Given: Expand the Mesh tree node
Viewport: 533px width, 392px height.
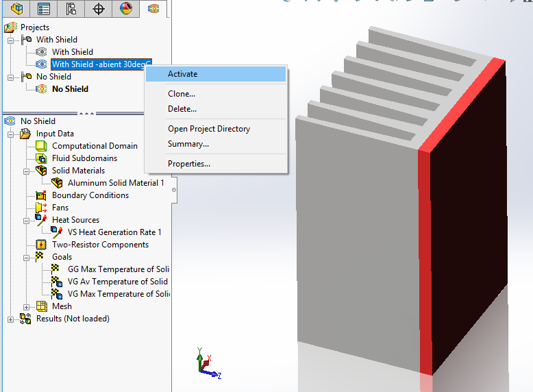Looking at the screenshot, I should coord(27,306).
